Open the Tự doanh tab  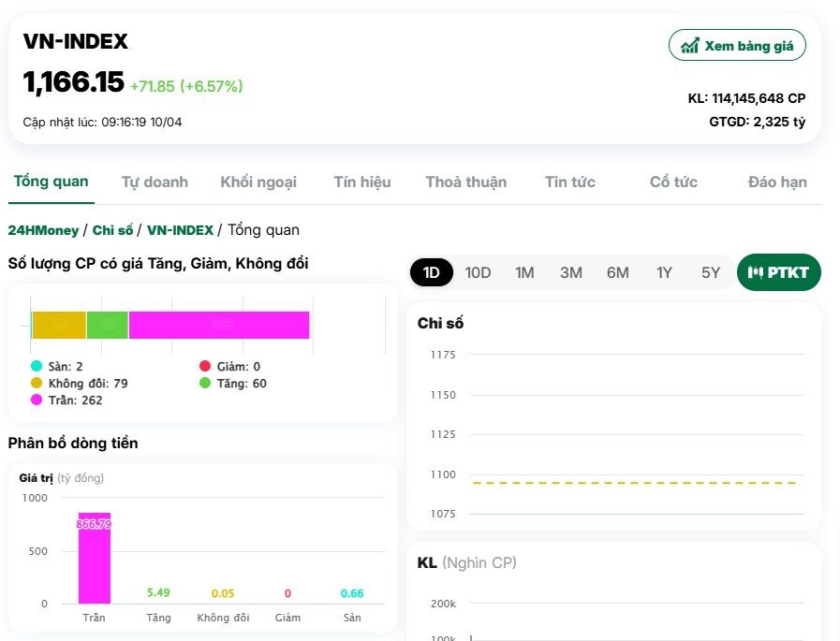[x=155, y=182]
